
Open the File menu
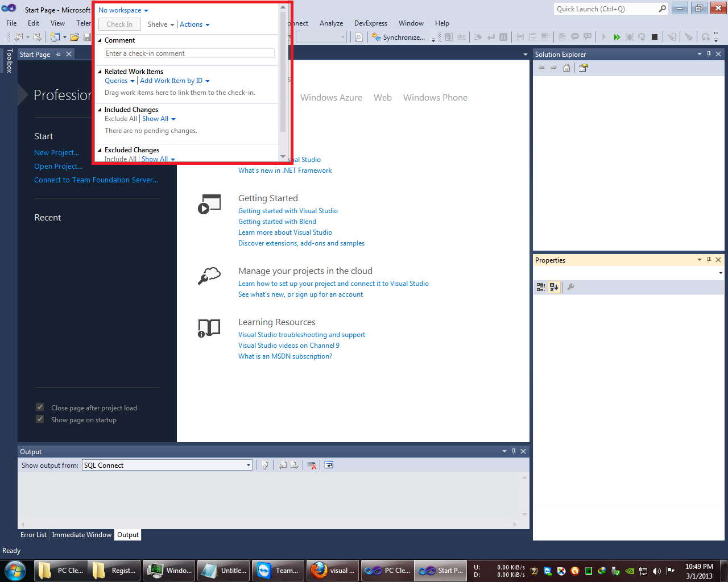11,23
